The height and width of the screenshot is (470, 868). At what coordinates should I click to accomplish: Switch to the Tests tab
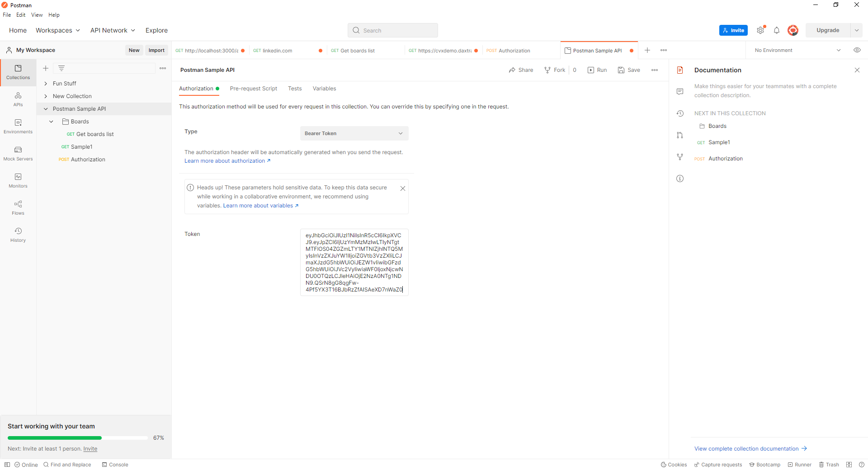pos(295,89)
